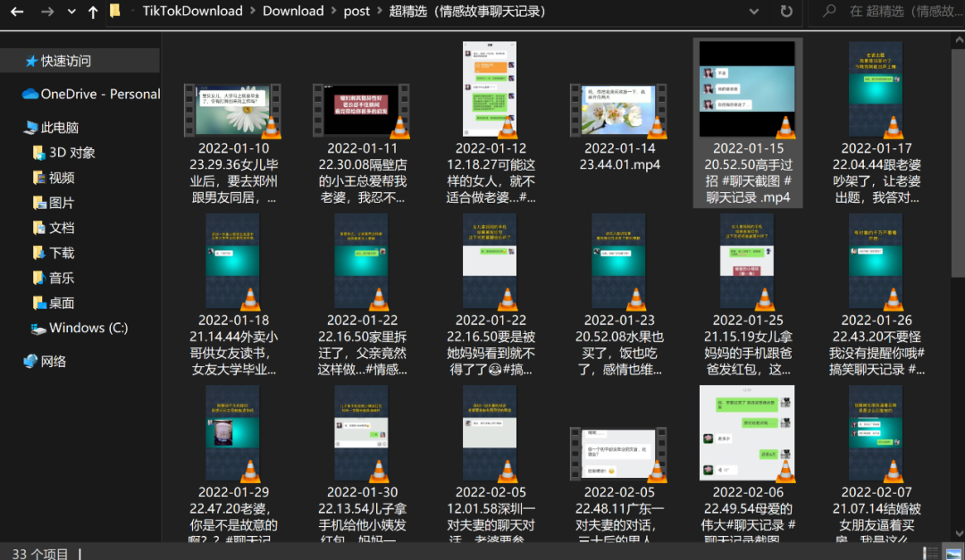
Task: Click scroll down arrow of file list
Action: [x=958, y=533]
